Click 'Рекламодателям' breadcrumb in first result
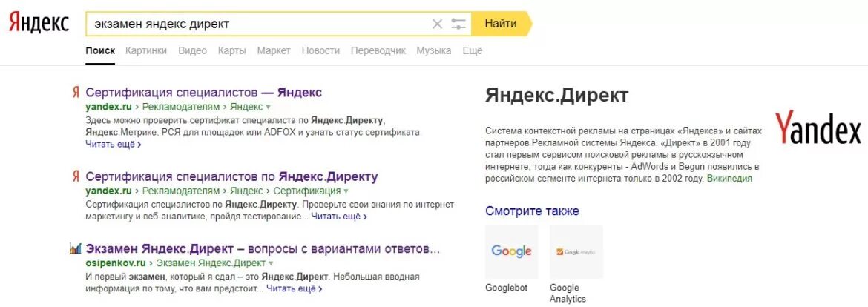868x307 pixels. pyautogui.click(x=181, y=107)
